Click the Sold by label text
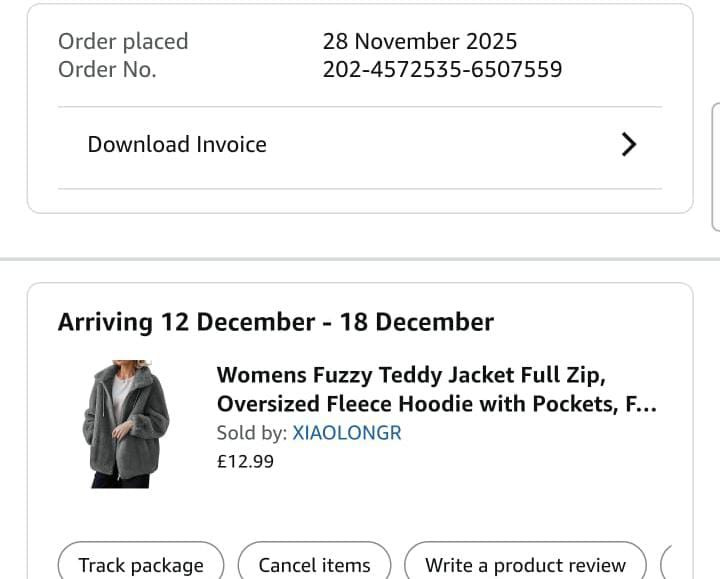Screen dimensions: 720x579 [251, 433]
